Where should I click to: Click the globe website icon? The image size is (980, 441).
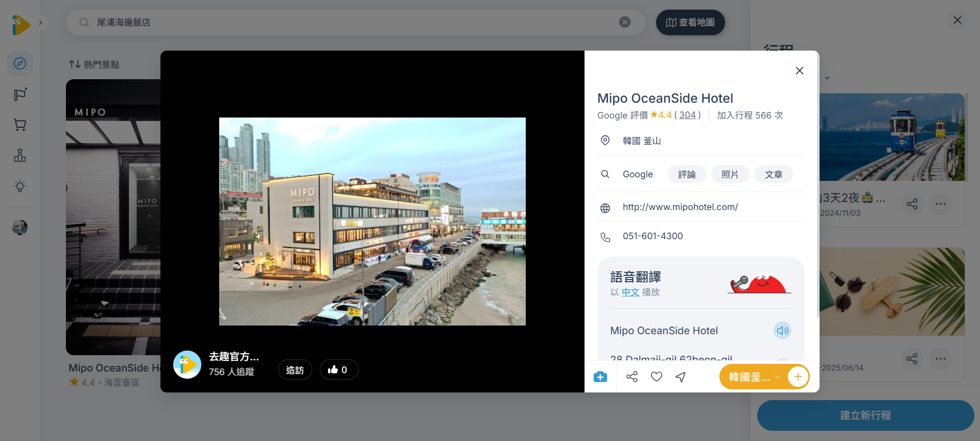605,208
